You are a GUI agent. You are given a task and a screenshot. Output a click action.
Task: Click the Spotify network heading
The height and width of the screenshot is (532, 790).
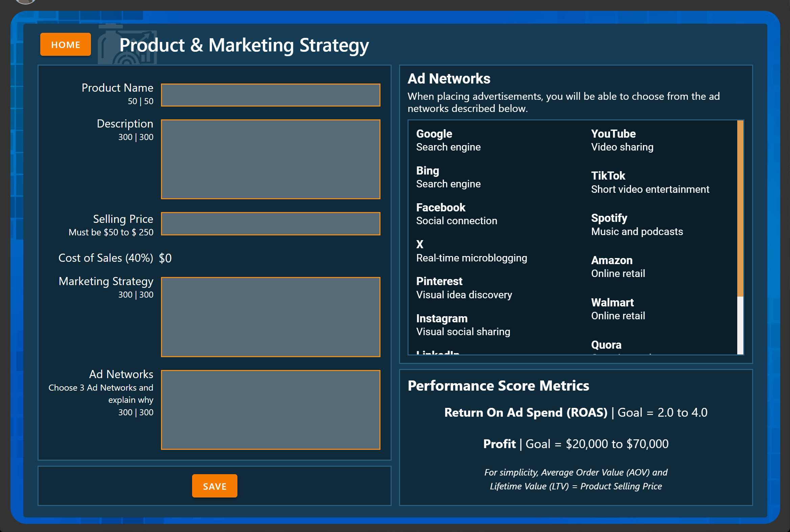(609, 218)
